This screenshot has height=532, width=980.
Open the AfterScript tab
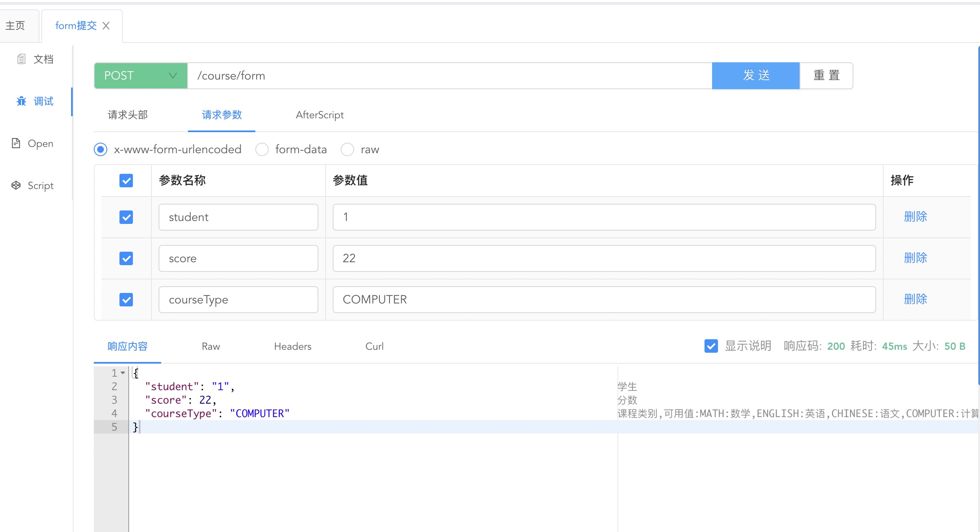pyautogui.click(x=320, y=115)
